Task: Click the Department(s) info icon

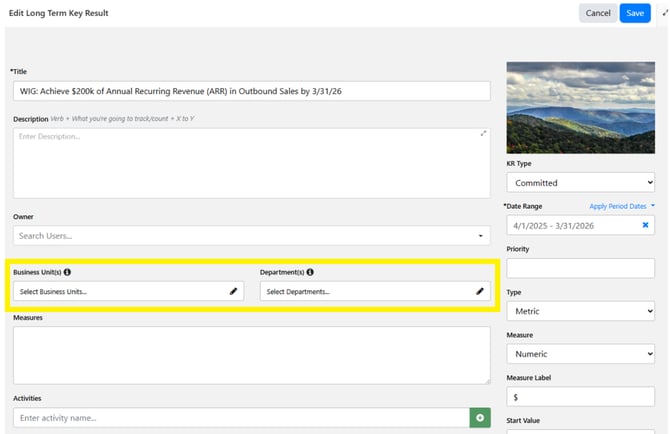Action: [x=310, y=271]
